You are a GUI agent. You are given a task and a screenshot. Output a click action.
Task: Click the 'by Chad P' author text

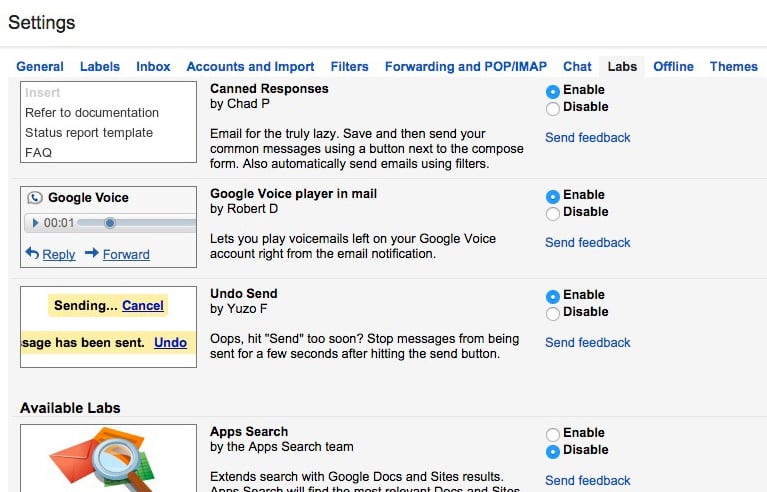pos(240,104)
